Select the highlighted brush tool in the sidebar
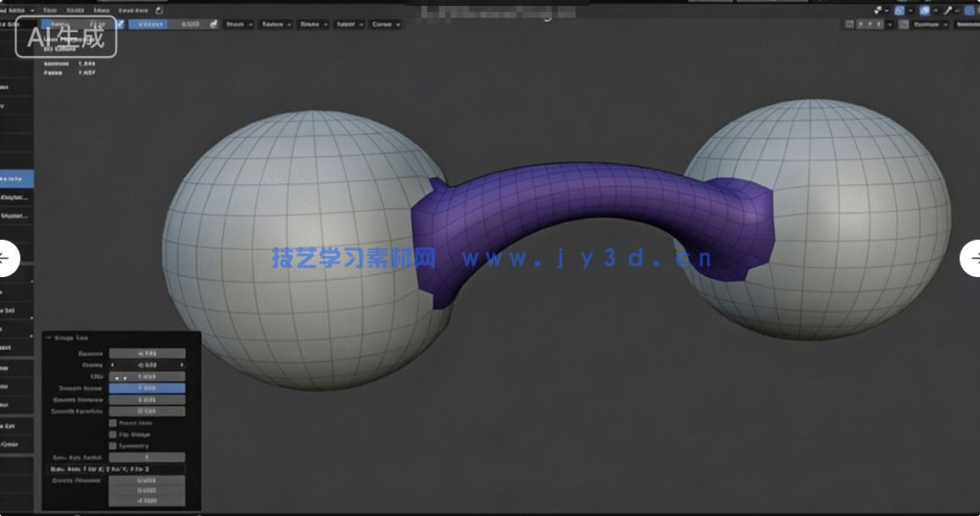 15,178
